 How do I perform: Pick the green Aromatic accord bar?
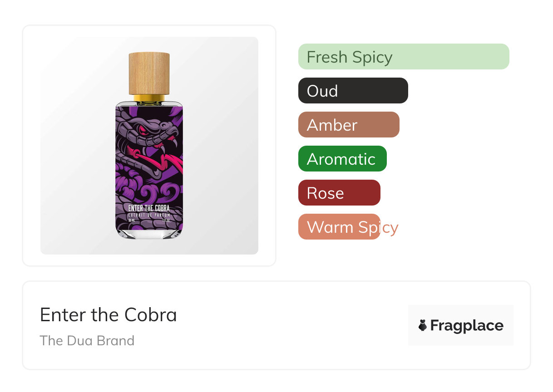pyautogui.click(x=342, y=159)
